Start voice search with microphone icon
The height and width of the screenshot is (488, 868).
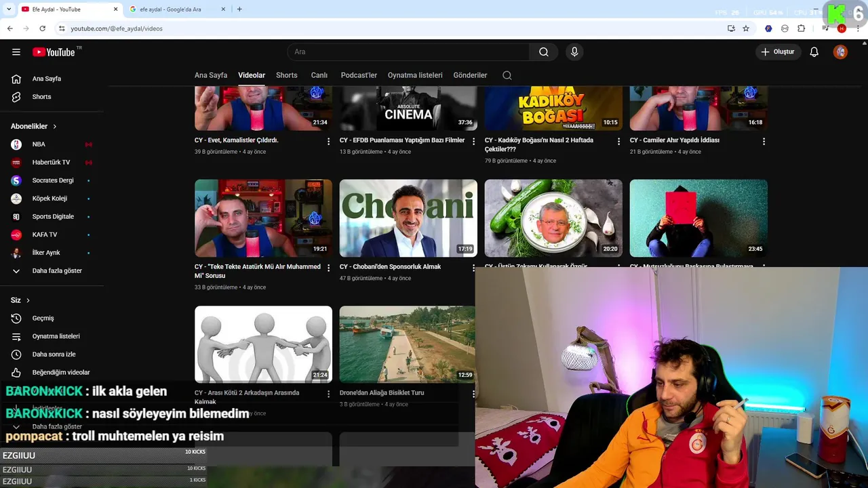tap(574, 52)
